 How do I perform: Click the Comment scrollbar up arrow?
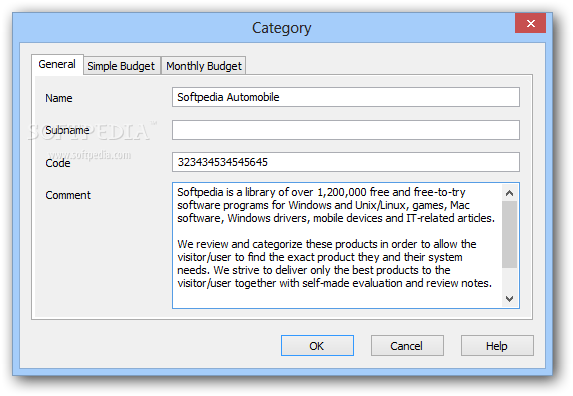coord(509,193)
